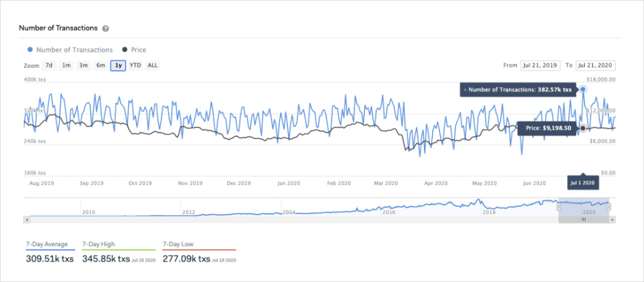Choose the 3m zoom option

click(x=83, y=66)
